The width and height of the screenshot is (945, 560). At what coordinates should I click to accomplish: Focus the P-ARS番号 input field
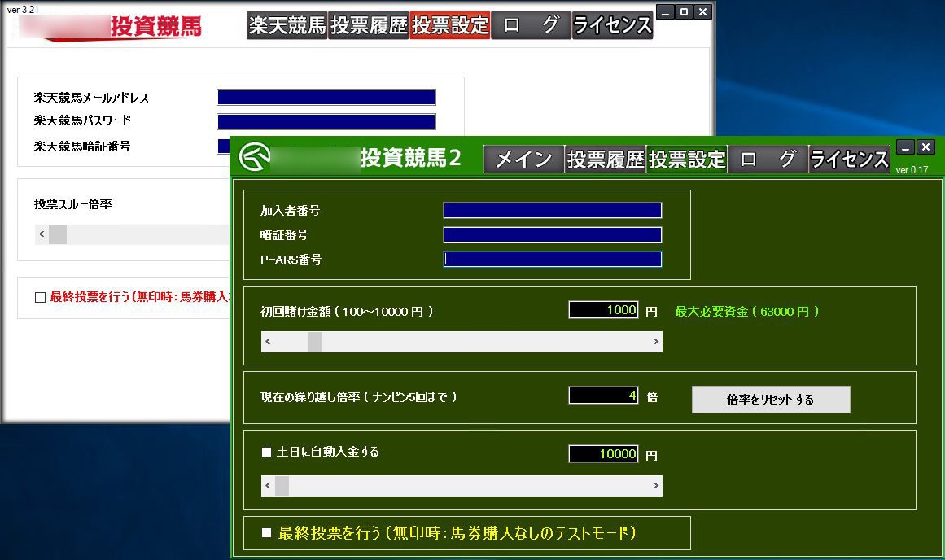click(x=553, y=259)
